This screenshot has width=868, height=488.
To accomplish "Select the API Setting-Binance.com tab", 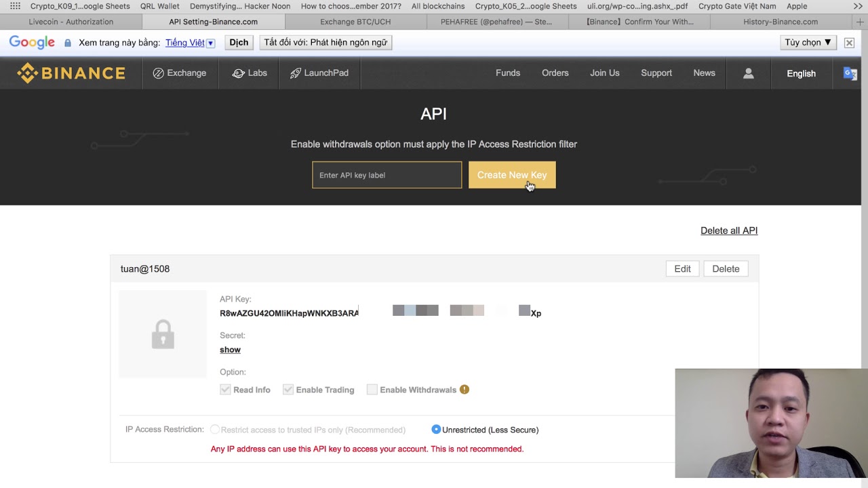I will point(213,22).
